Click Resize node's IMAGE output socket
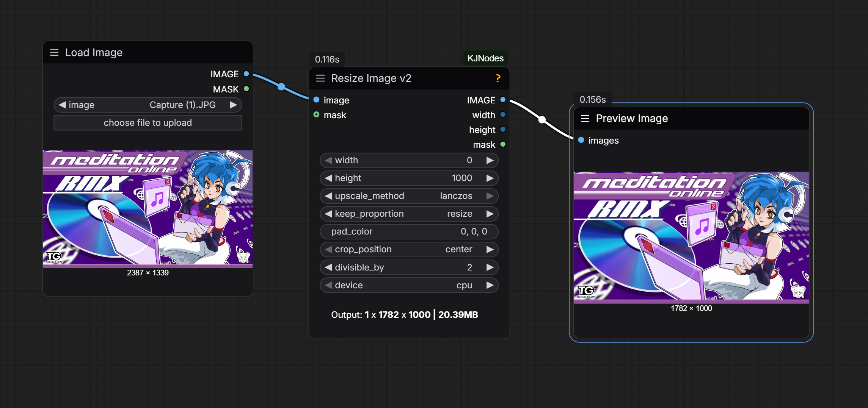The width and height of the screenshot is (868, 408). coord(503,100)
